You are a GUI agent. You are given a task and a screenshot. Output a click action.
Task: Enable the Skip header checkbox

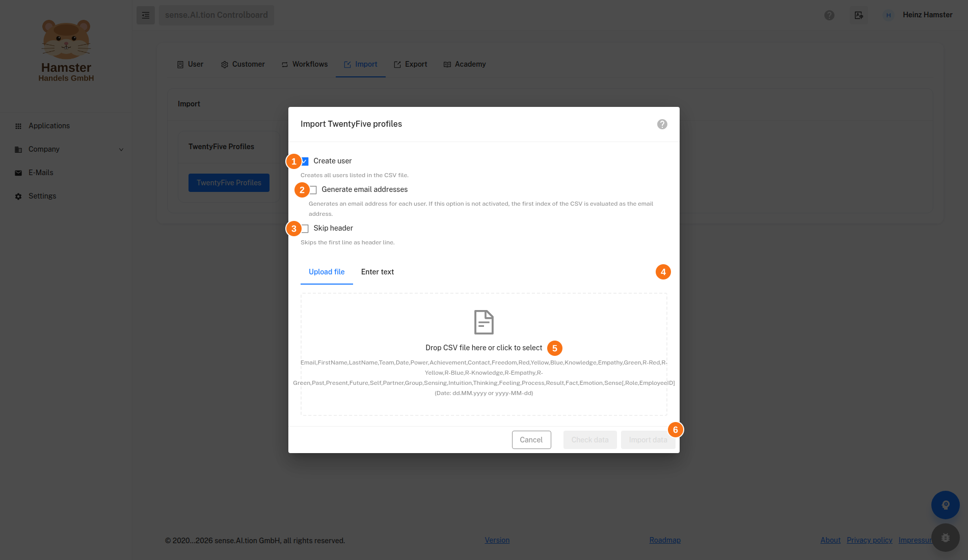pyautogui.click(x=305, y=229)
